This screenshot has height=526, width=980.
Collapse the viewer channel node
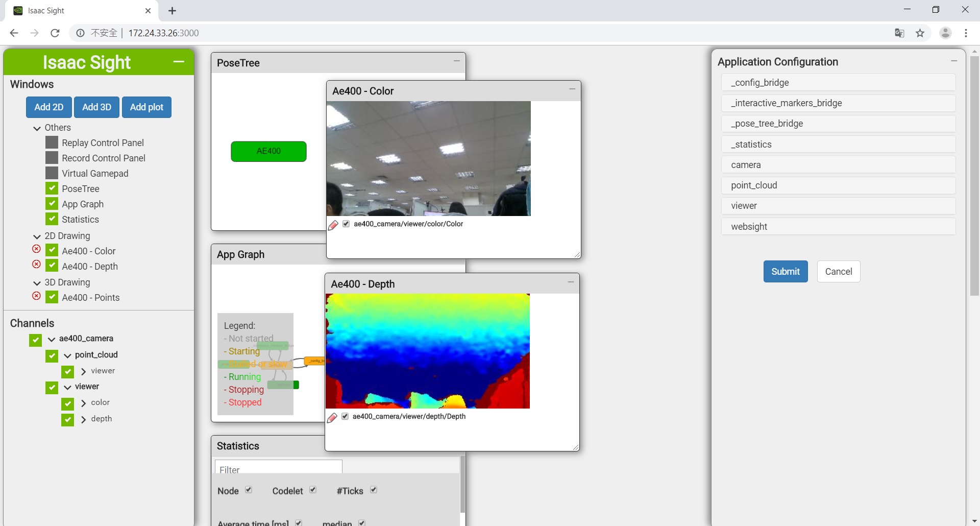tap(67, 387)
